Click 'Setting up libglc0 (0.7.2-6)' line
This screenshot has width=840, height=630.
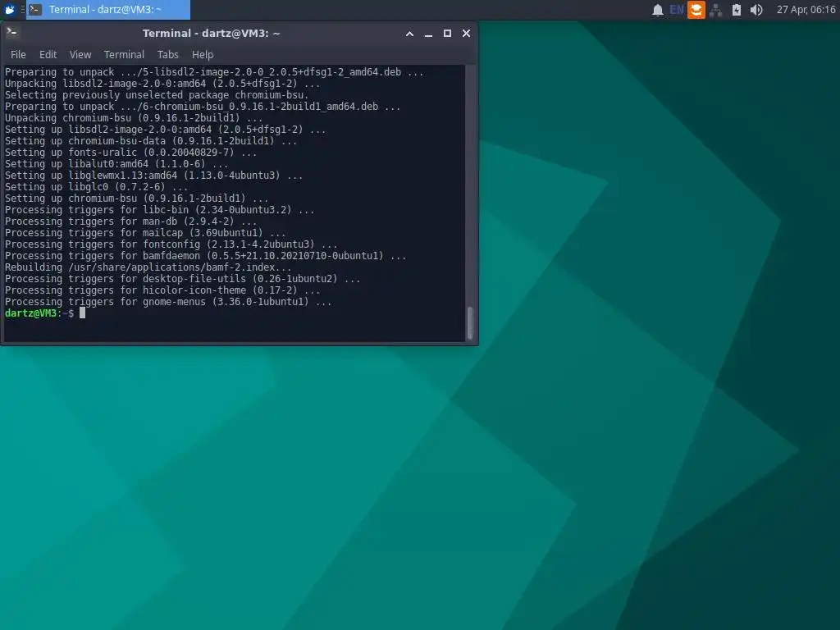[97, 186]
